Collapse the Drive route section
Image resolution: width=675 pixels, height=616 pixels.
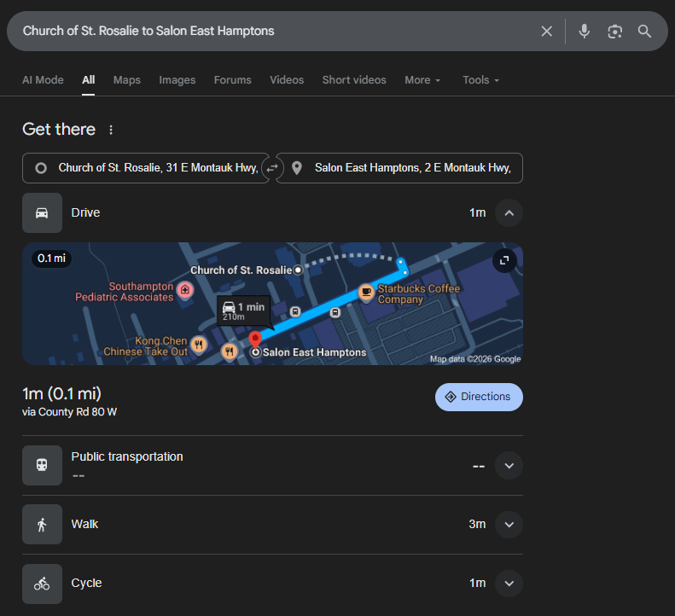[509, 212]
